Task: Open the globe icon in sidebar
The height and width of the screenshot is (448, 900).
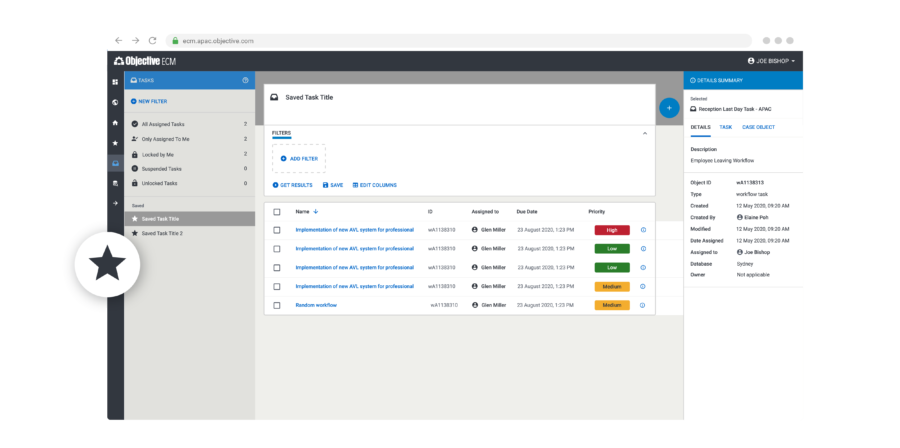Action: pyautogui.click(x=115, y=103)
